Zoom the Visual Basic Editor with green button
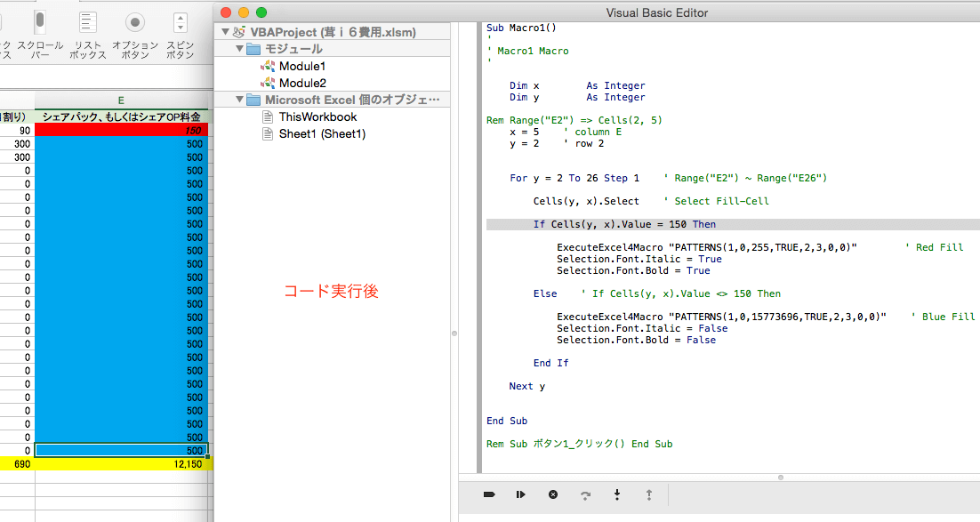Viewport: 980px width, 522px height. [x=261, y=12]
